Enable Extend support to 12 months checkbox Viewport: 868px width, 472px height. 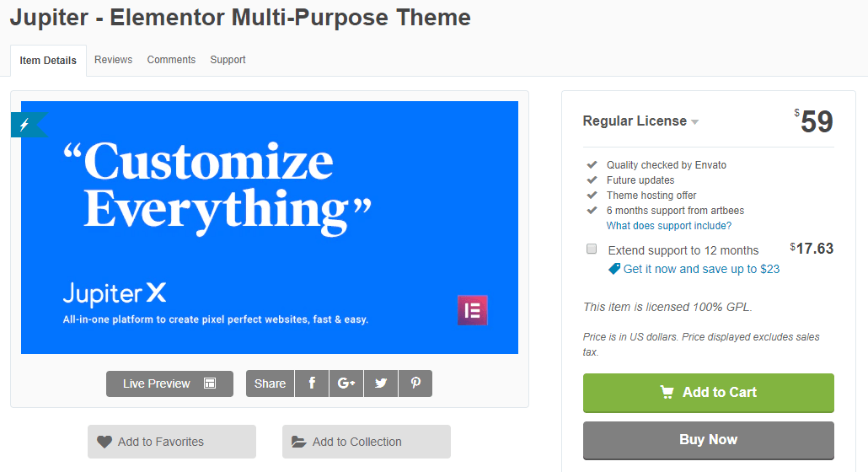point(592,249)
